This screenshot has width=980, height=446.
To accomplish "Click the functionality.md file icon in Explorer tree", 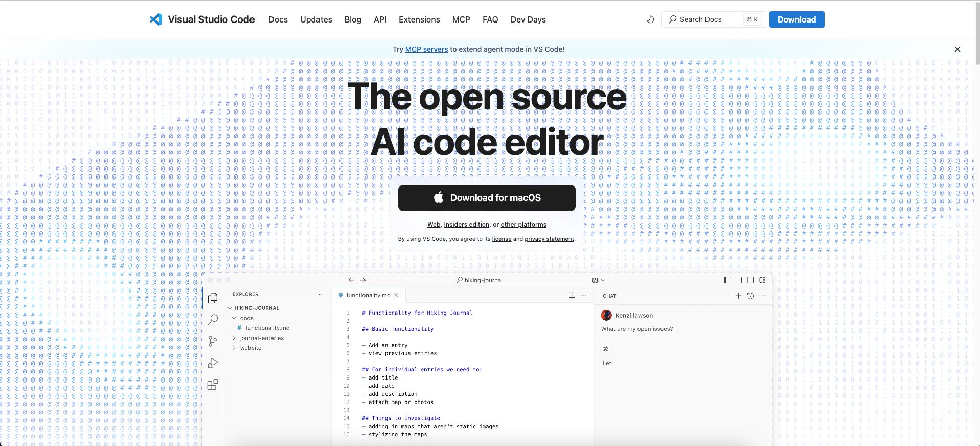I will click(239, 328).
